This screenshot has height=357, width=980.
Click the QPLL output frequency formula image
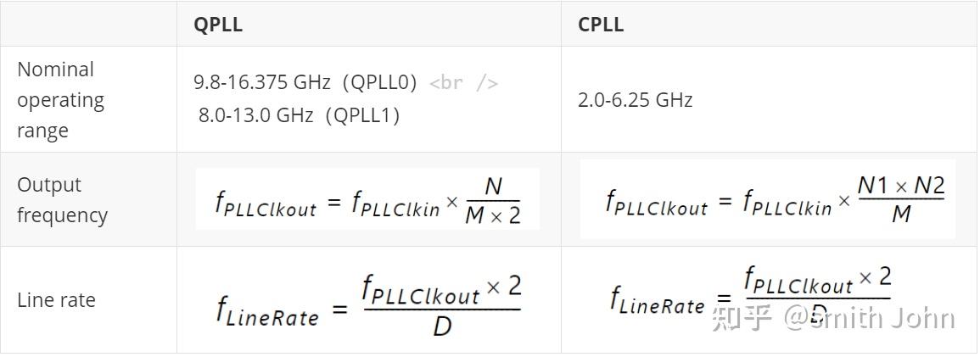(x=367, y=199)
